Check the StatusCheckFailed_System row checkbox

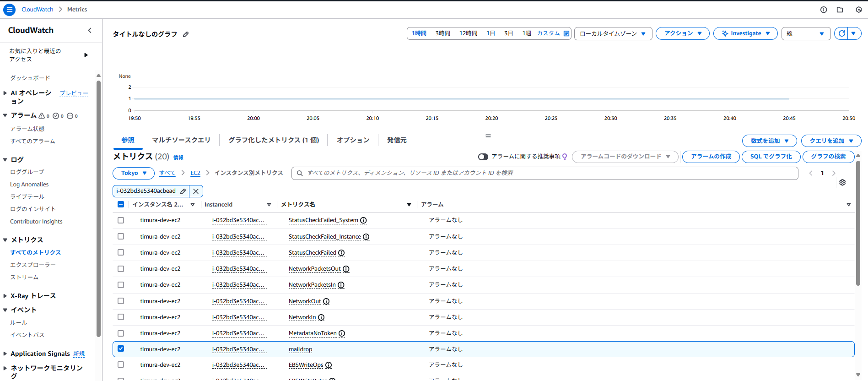tap(121, 220)
